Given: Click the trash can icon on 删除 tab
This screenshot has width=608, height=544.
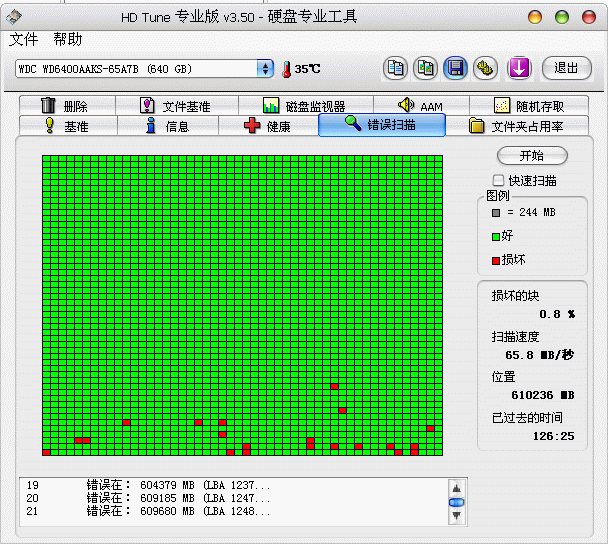Looking at the screenshot, I should [x=48, y=105].
